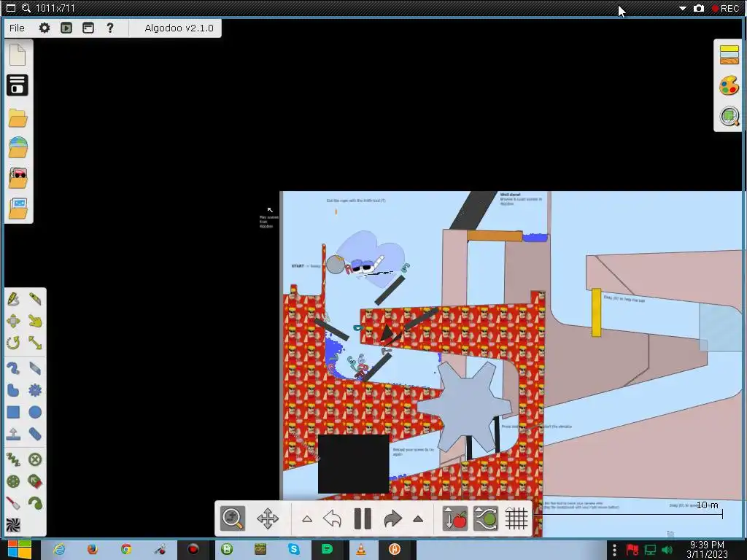Select the Tracer tool

pyautogui.click(x=35, y=503)
